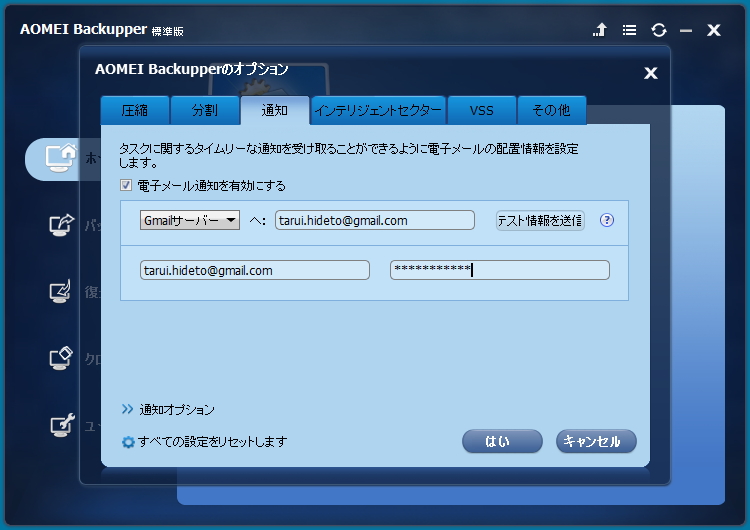
Task: Open the Home sidebar icon
Action: [60, 157]
